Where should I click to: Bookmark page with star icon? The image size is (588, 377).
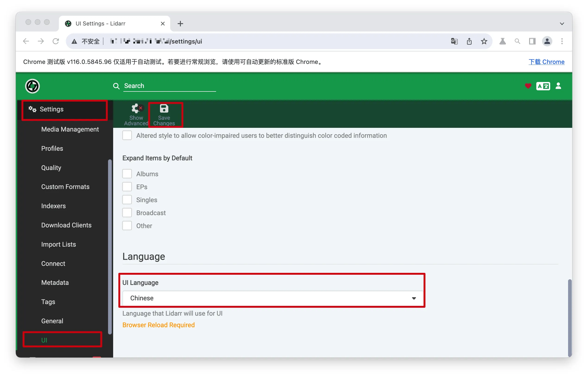(484, 41)
